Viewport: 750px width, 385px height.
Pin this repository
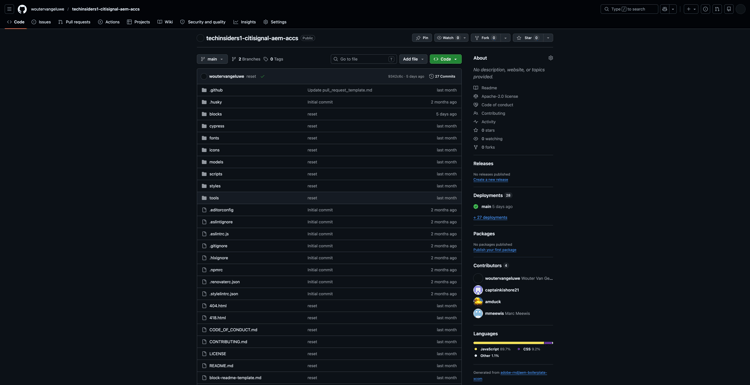point(421,38)
